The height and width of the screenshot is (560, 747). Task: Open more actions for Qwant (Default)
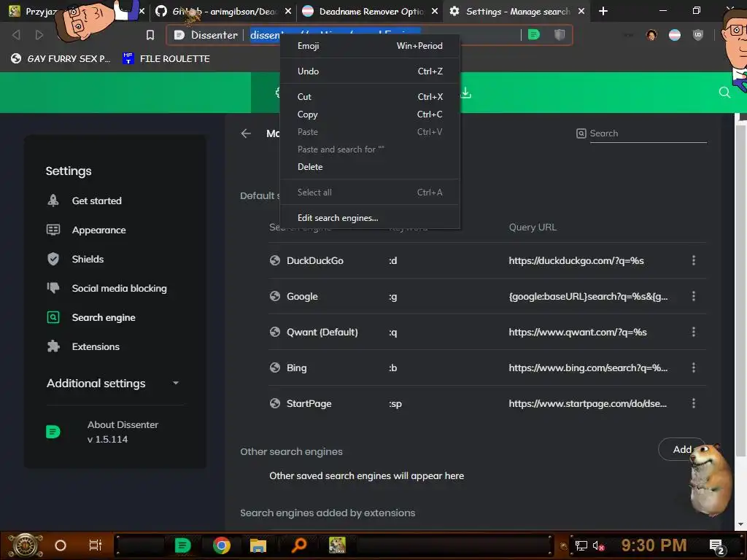(x=694, y=332)
